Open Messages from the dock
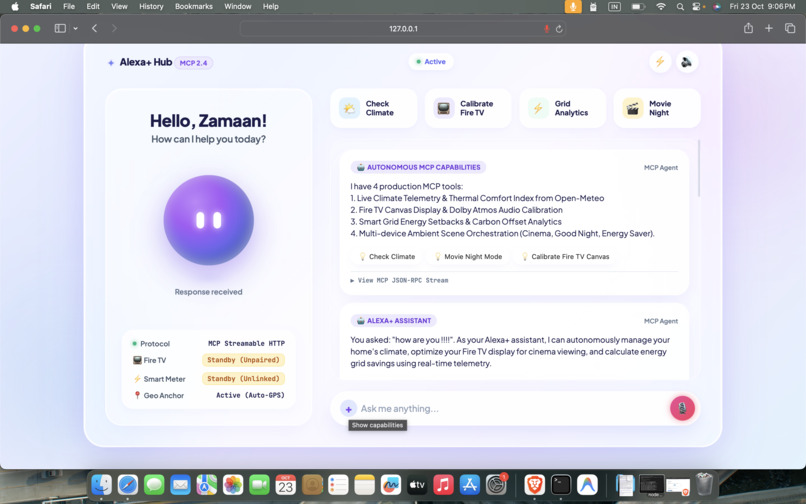The width and height of the screenshot is (806, 504). pos(154,484)
